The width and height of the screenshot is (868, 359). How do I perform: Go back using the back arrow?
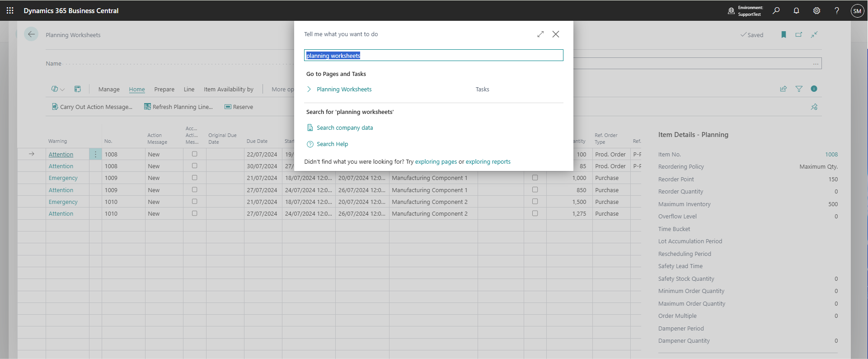pos(31,34)
